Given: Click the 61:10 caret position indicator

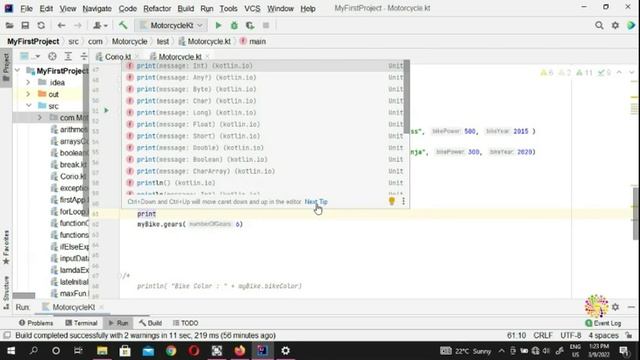Looking at the screenshot, I should click(x=516, y=336).
